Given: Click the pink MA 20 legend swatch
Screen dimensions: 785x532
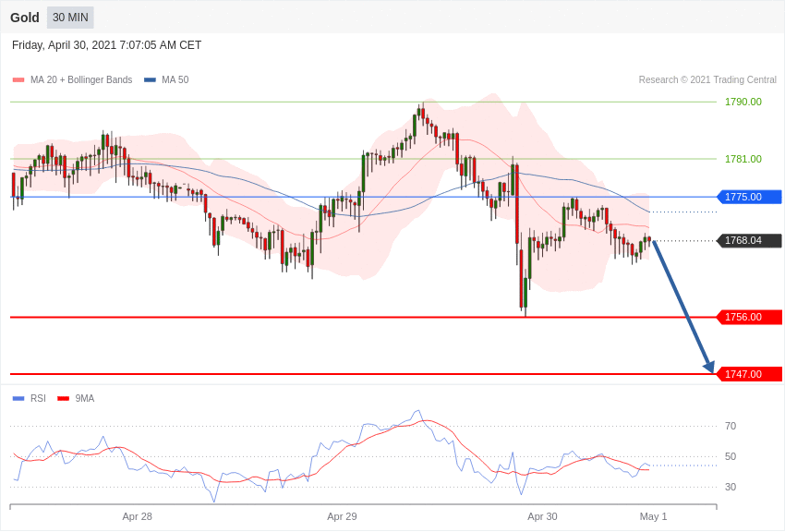Looking at the screenshot, I should click(x=18, y=80).
